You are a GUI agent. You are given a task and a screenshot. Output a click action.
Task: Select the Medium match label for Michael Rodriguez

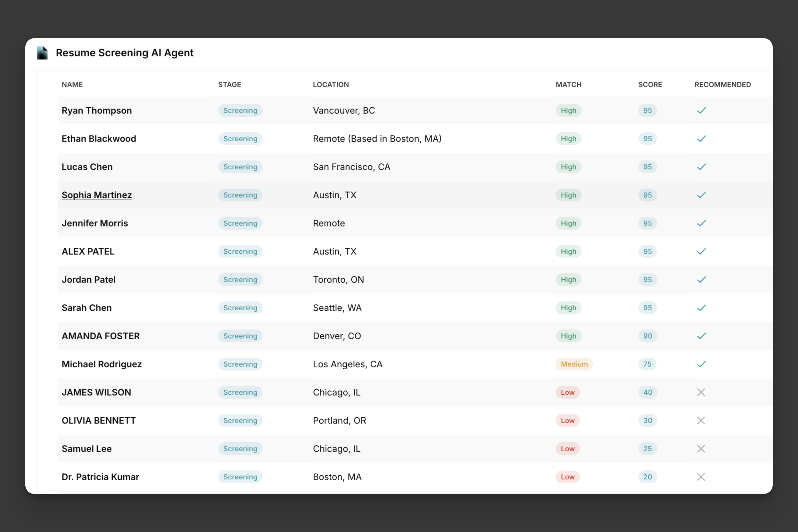pyautogui.click(x=574, y=364)
